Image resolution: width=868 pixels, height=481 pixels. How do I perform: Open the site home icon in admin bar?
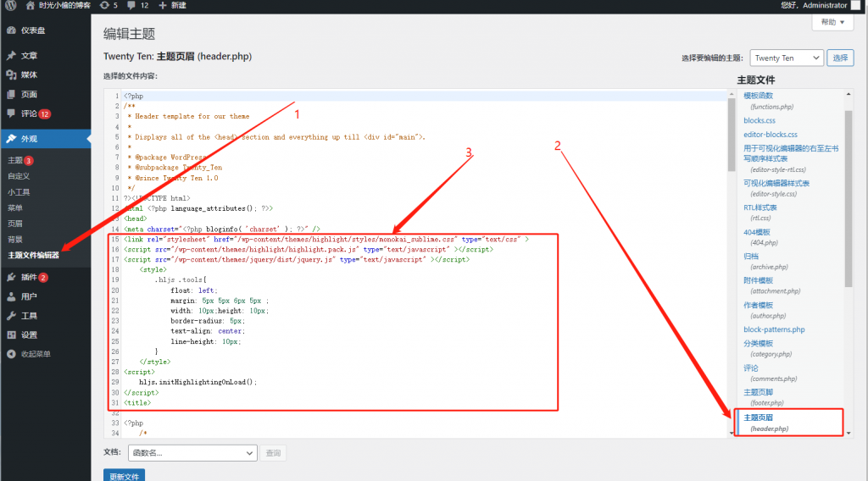30,6
